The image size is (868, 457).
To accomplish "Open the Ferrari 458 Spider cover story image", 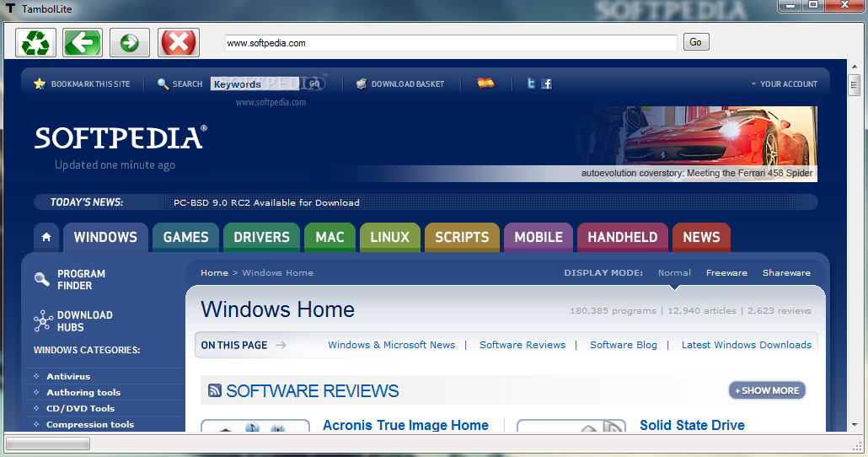I will (x=696, y=143).
